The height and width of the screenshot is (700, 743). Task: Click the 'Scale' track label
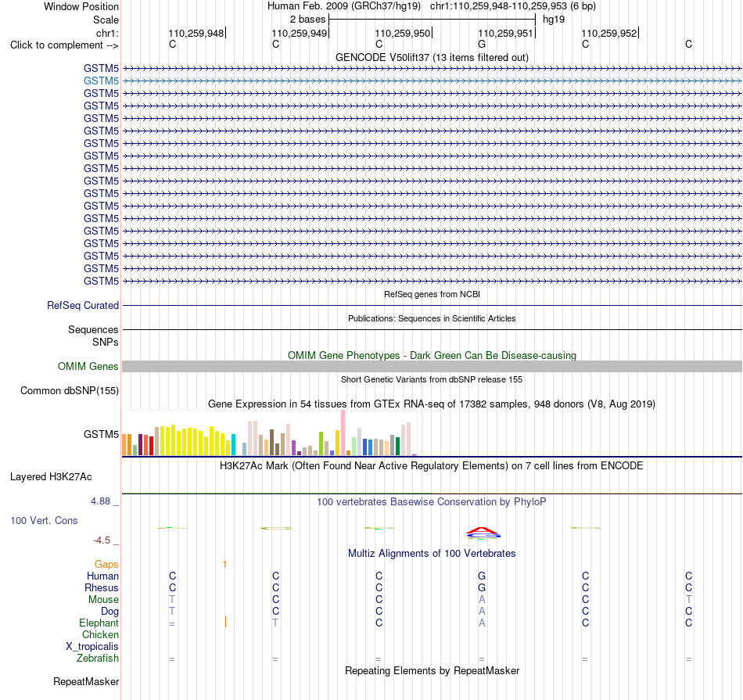pos(106,20)
